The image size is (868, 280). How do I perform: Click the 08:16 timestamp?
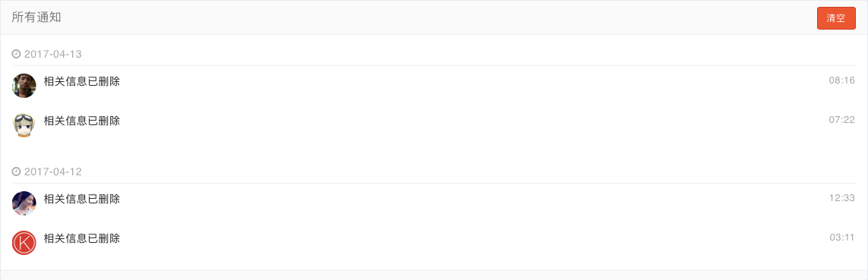pyautogui.click(x=842, y=80)
